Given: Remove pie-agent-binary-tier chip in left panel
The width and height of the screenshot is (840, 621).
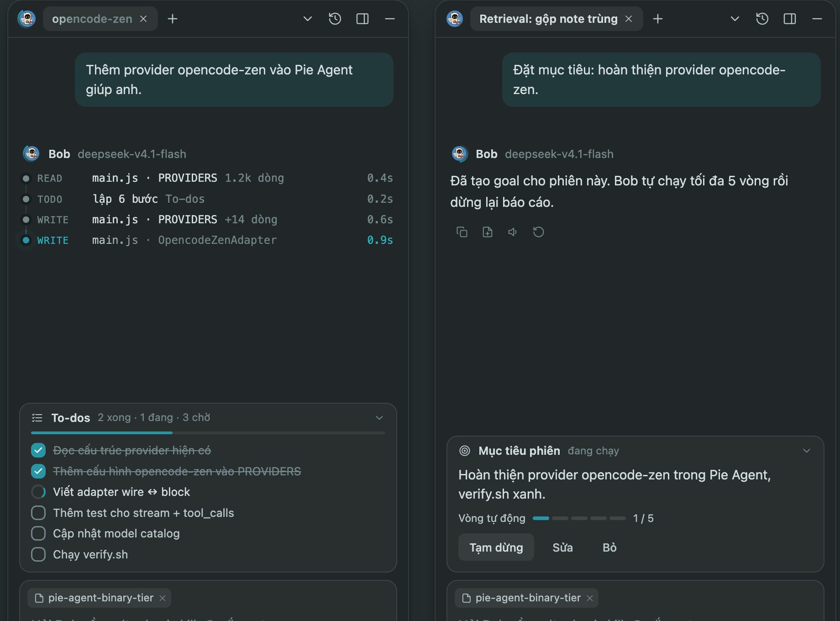Looking at the screenshot, I should point(163,598).
